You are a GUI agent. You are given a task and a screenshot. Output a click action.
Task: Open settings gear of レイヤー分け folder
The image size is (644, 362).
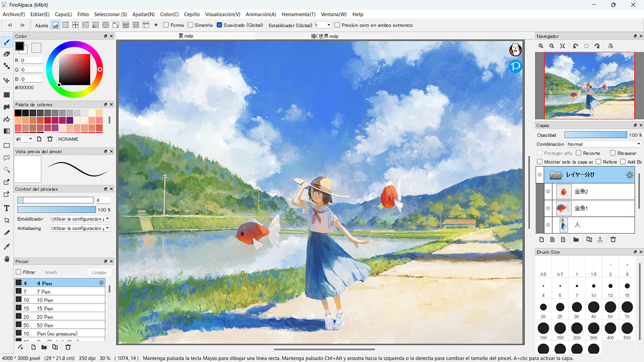click(x=630, y=175)
